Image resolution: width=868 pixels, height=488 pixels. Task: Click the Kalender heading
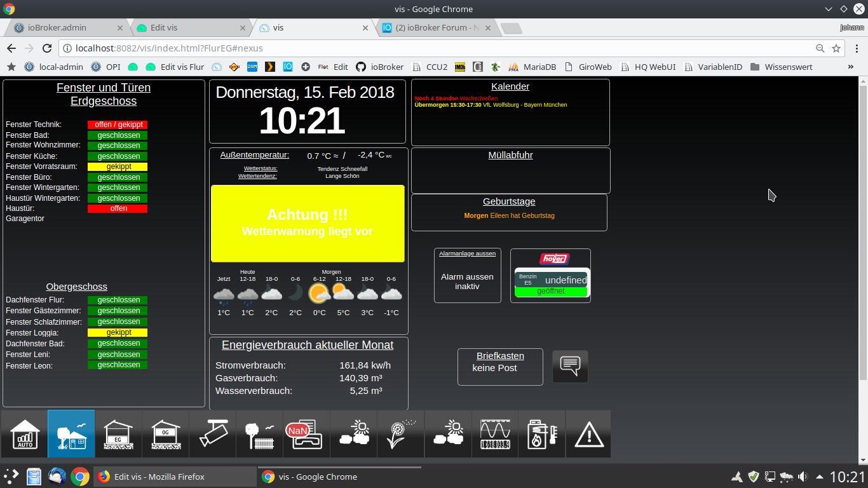pyautogui.click(x=510, y=86)
